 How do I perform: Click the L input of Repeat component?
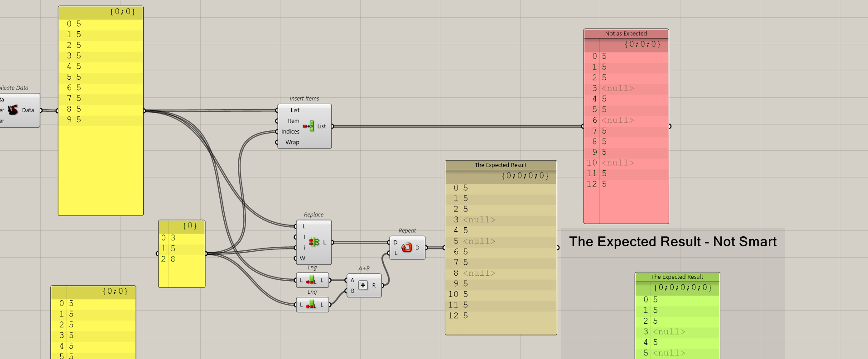(x=395, y=253)
